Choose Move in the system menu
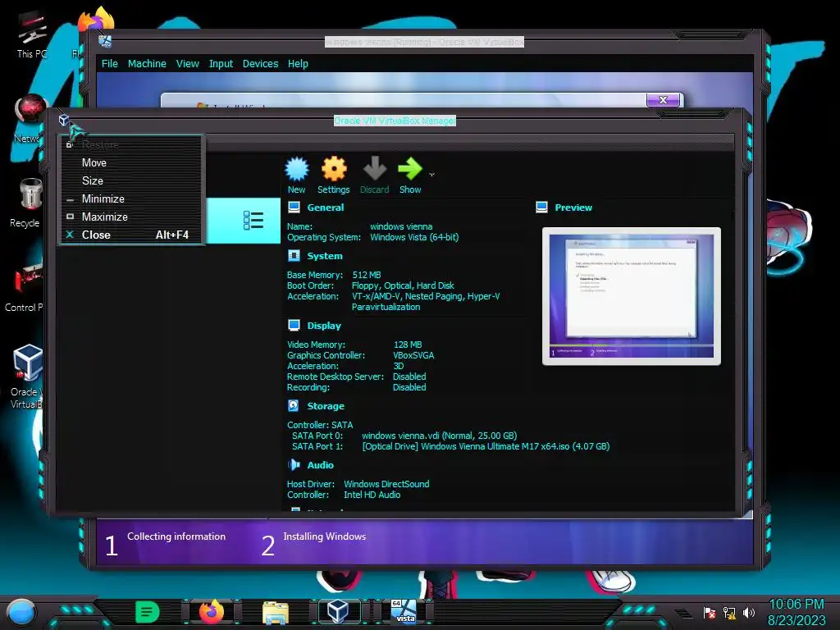 coord(132,163)
